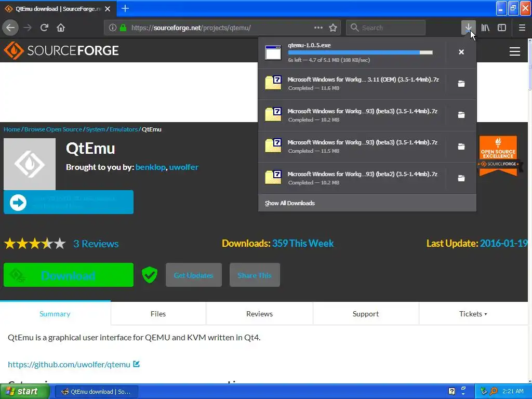Viewport: 532px width, 399px height.
Task: Click 359 This Week downloads stat
Action: (x=303, y=243)
